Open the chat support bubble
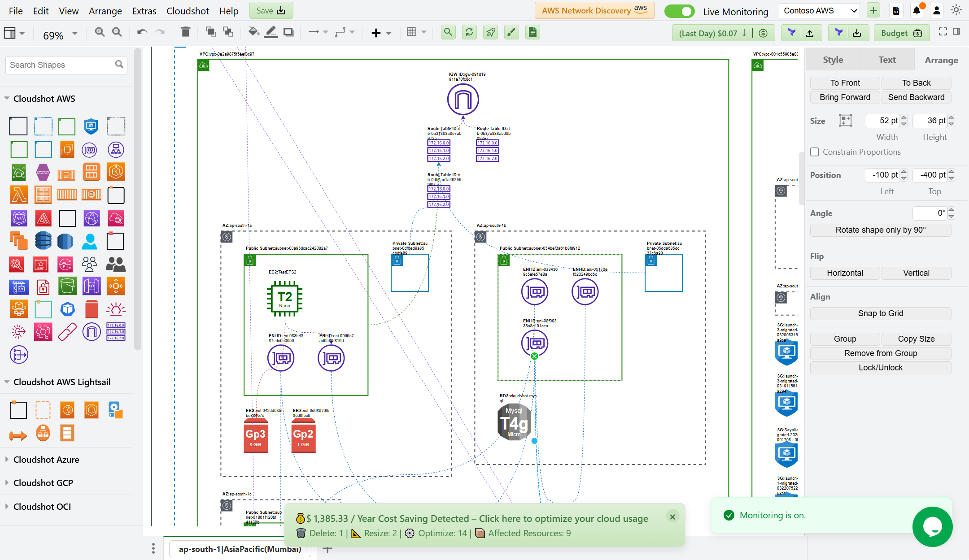 (x=932, y=526)
